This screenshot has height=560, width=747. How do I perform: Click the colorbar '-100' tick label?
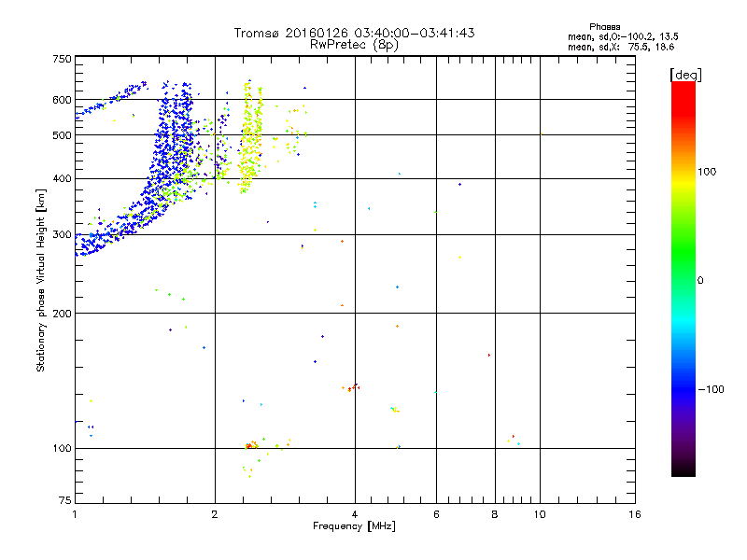coord(711,389)
